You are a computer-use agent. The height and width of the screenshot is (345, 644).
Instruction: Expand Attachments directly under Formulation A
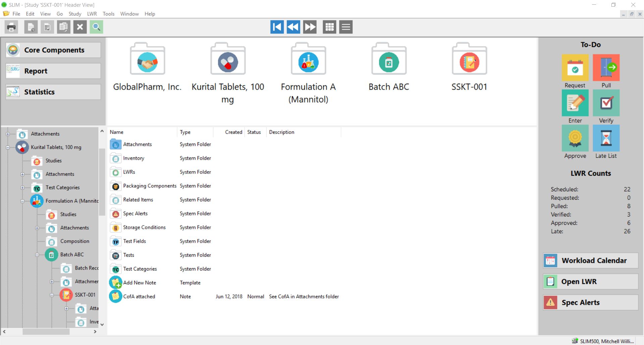coord(37,228)
